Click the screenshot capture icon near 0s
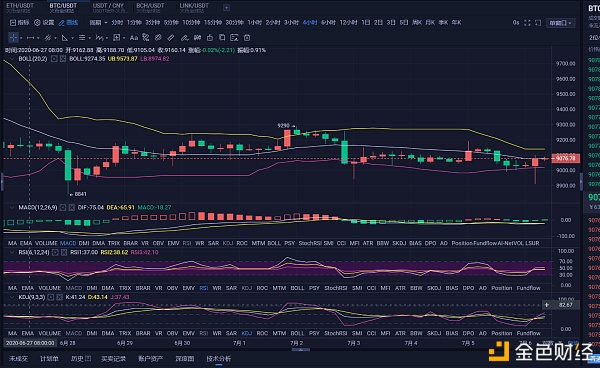This screenshot has height=368, width=600. coord(538,23)
